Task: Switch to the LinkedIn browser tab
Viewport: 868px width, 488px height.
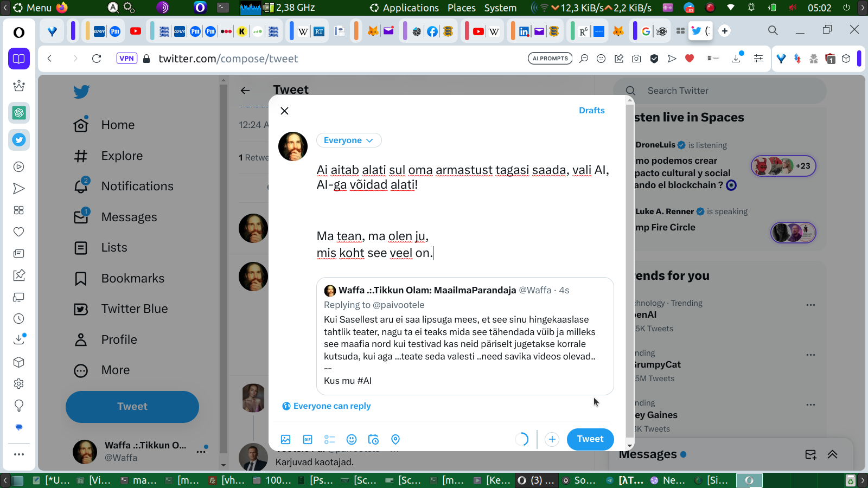Action: [x=524, y=31]
